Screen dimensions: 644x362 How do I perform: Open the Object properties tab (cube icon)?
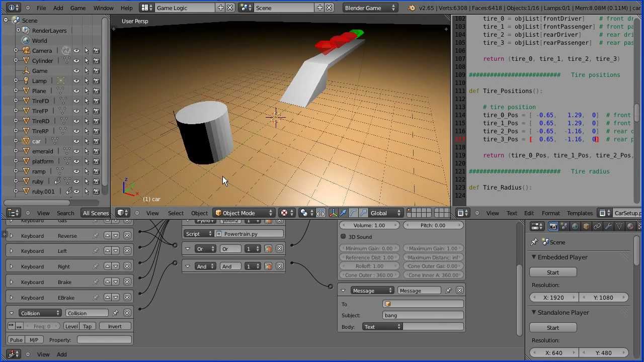(586, 226)
